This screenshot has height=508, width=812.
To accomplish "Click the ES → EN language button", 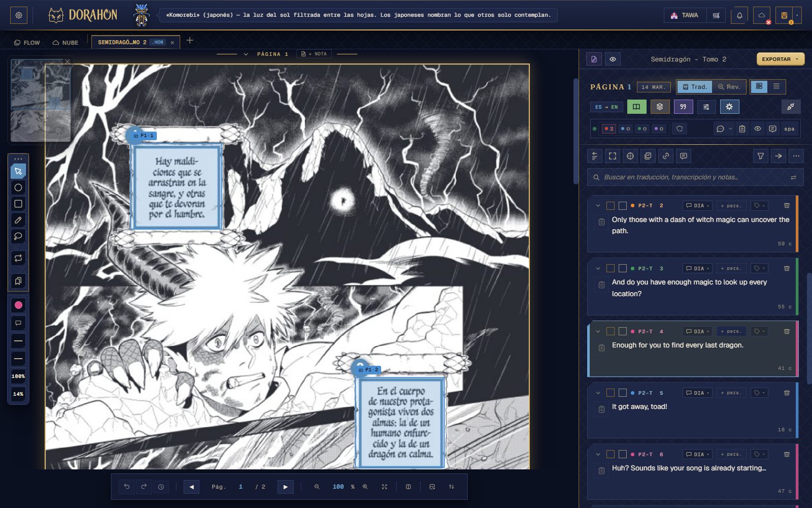I will coord(606,107).
